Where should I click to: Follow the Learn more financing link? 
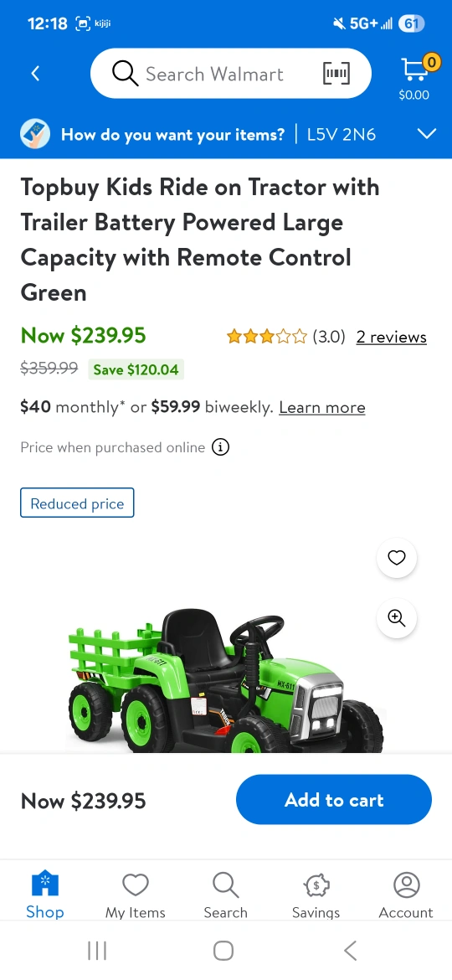322,408
